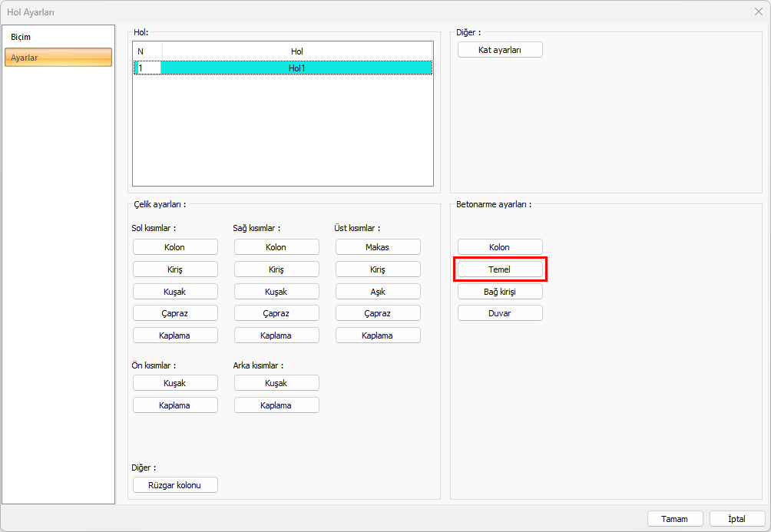This screenshot has height=532, width=771.
Task: Select the Hol1 row in list
Action: 296,68
